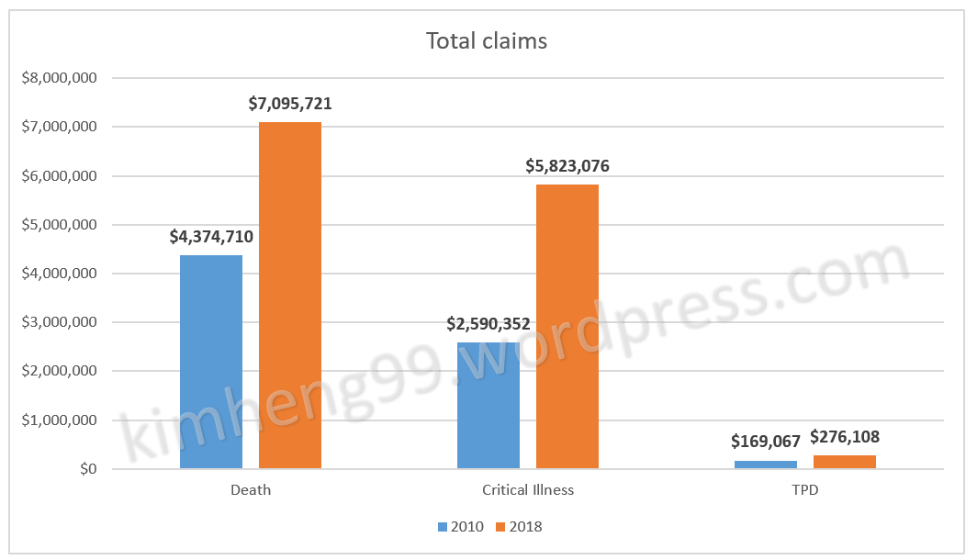Click the "Critical Illness" category axis label

[x=528, y=490]
